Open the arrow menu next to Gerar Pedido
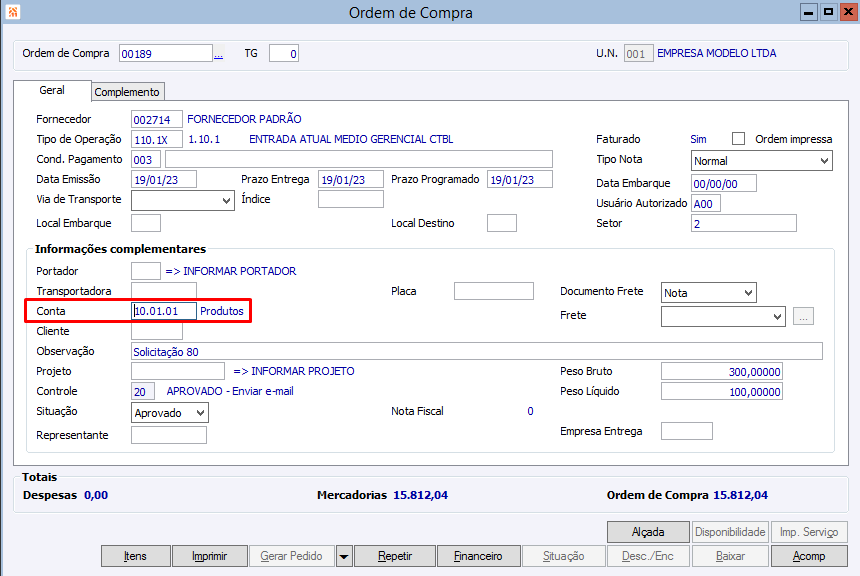Viewport: 860px width, 576px height. (344, 556)
